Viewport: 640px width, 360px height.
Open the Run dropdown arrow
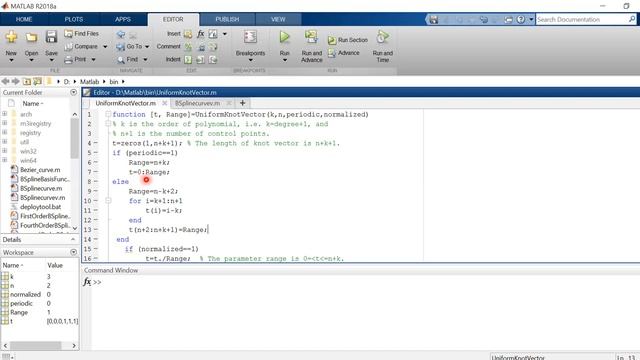[x=284, y=60]
